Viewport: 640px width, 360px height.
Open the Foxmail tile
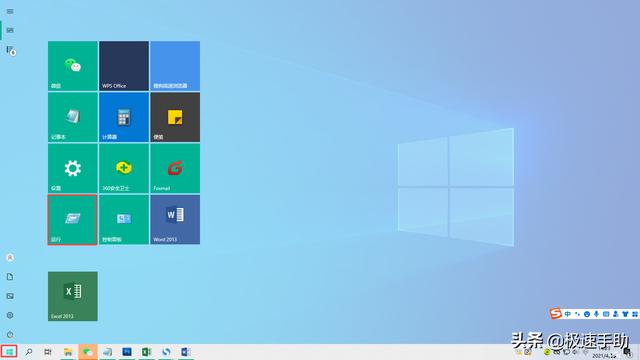coord(175,168)
